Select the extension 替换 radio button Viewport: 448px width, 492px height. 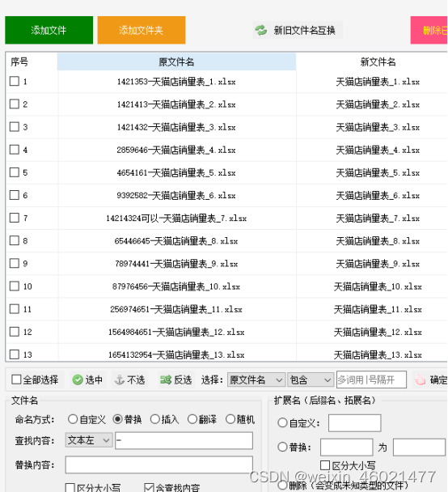[x=282, y=447]
